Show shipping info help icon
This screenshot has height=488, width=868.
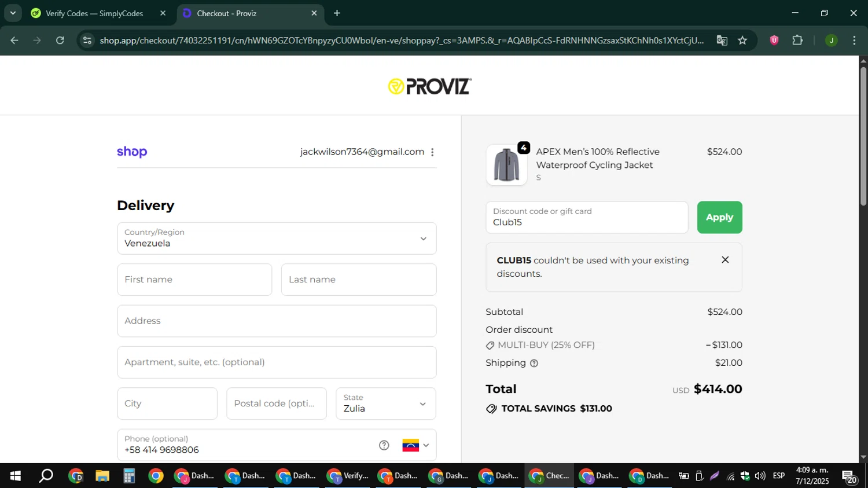[534, 364]
